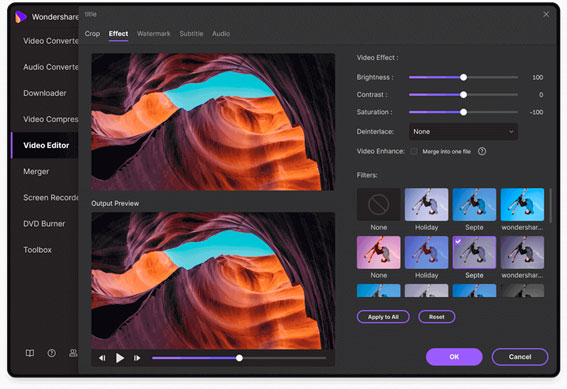Open the help guide book icon

pyautogui.click(x=30, y=353)
